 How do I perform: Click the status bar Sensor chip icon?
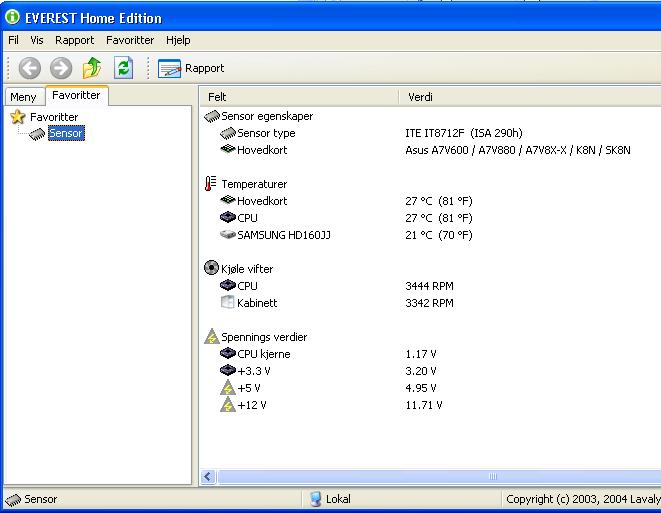click(x=13, y=500)
